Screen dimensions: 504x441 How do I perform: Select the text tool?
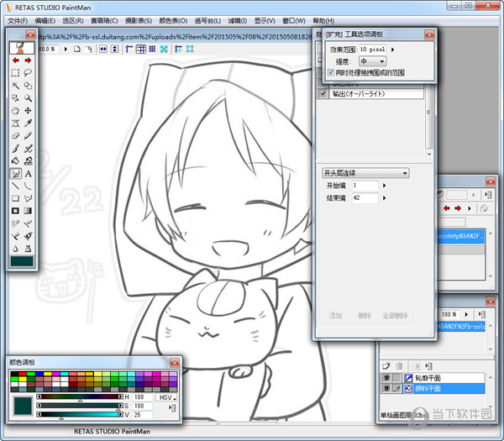click(28, 174)
